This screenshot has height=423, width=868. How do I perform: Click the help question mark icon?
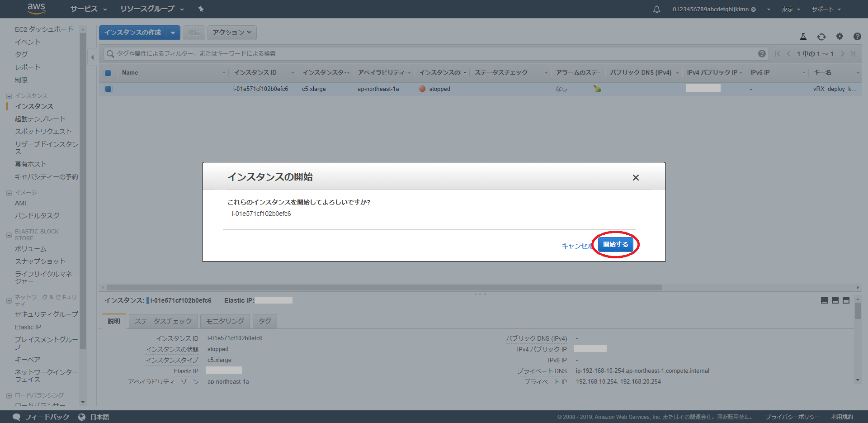click(x=857, y=37)
